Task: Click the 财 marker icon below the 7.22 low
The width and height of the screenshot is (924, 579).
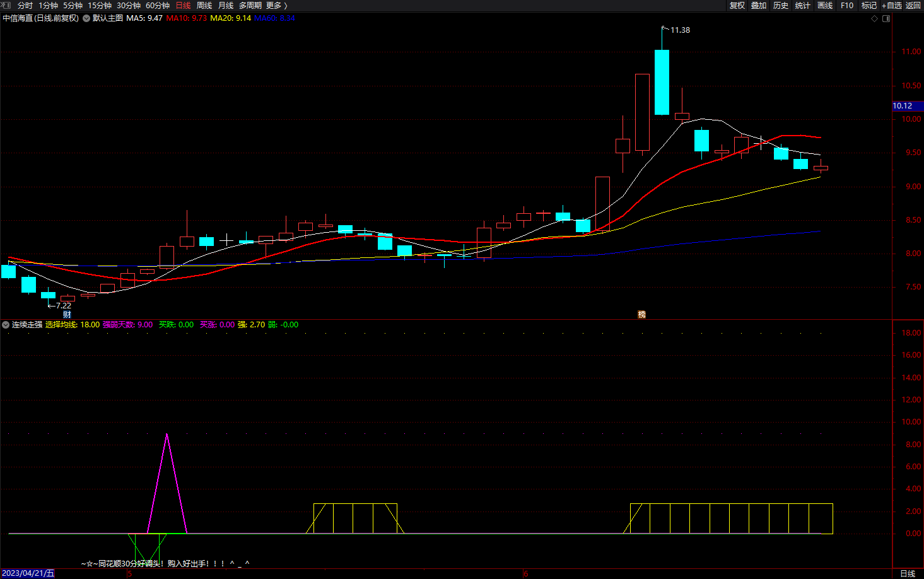Action: click(67, 314)
